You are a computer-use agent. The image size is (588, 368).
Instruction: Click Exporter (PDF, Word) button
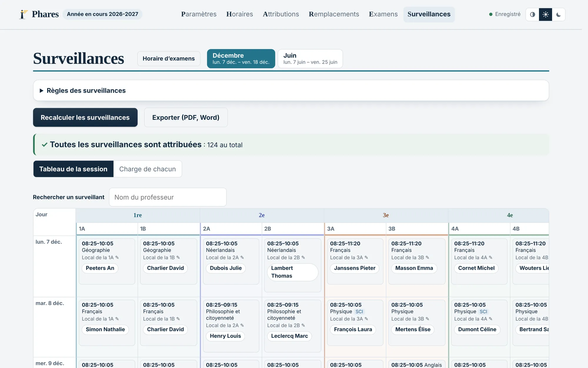click(186, 117)
